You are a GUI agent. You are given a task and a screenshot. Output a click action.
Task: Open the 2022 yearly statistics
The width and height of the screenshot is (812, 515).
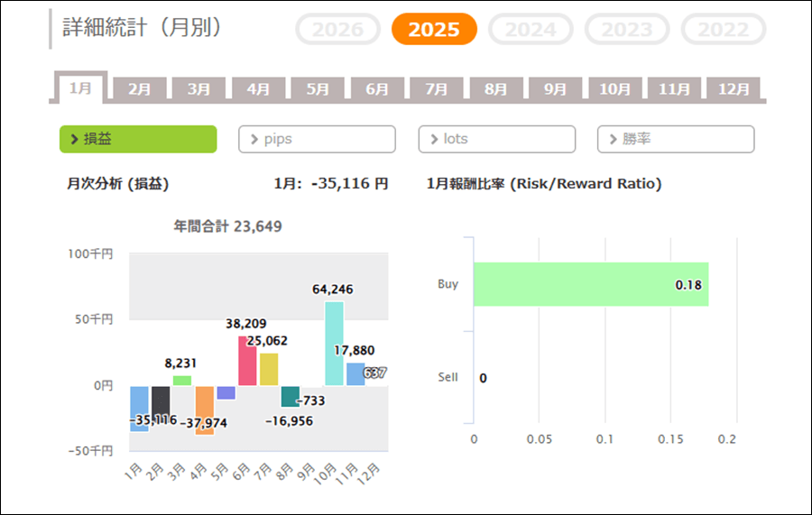point(723,30)
